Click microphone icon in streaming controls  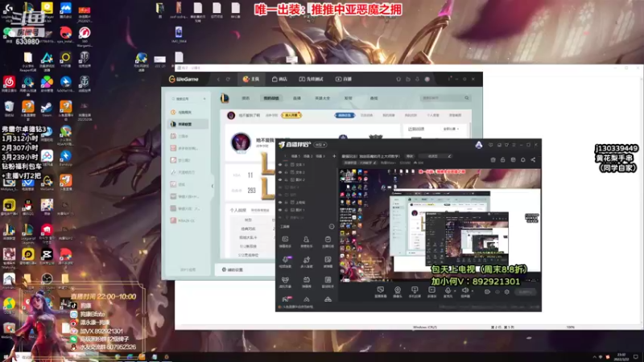pos(448,292)
